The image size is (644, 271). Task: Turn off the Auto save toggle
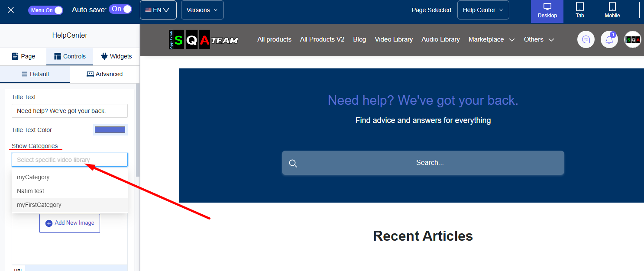[x=120, y=9]
